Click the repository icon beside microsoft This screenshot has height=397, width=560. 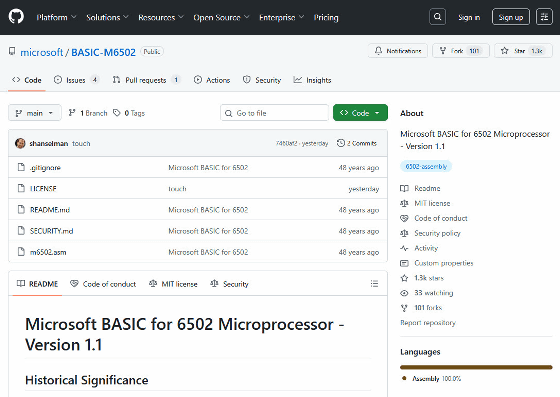tap(12, 51)
